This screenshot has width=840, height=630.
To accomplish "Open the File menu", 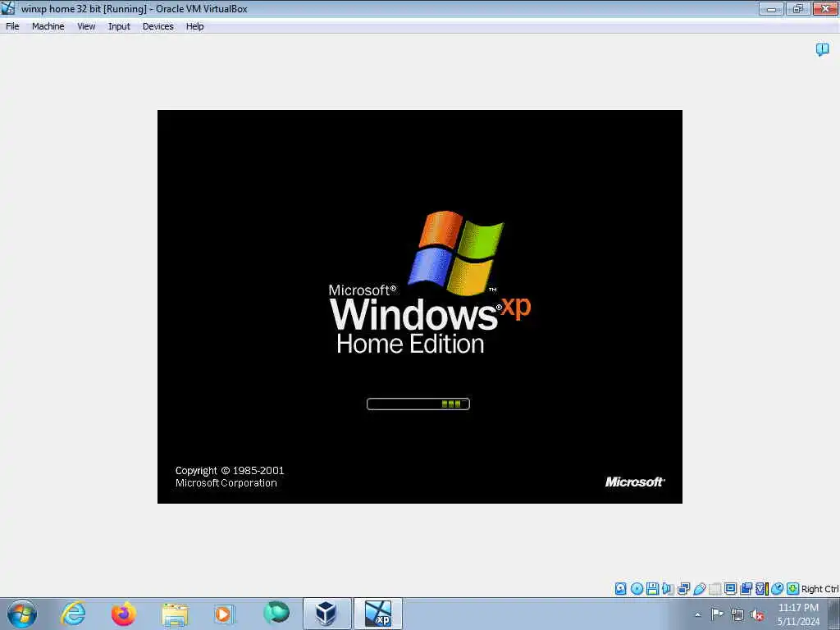I will tap(12, 26).
